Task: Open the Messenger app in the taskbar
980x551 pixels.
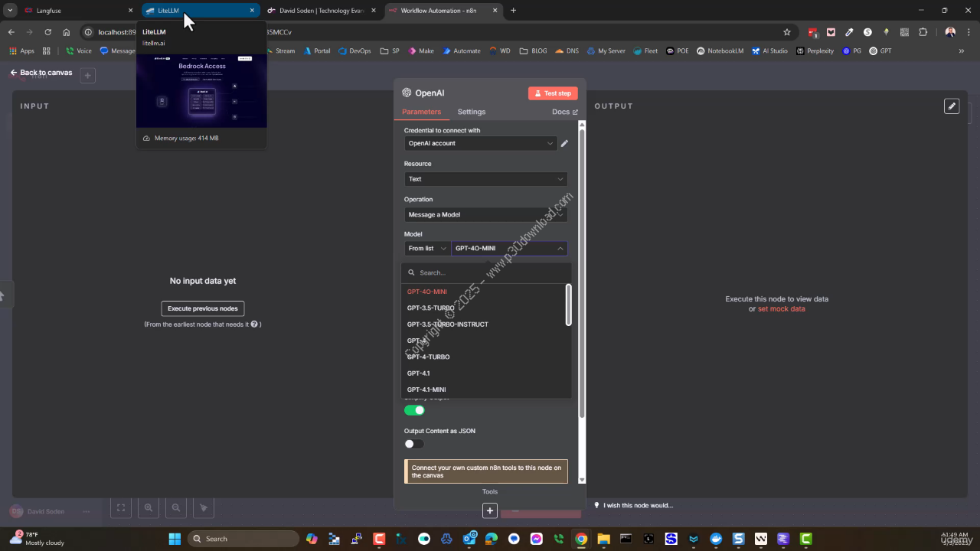Action: tap(536, 539)
